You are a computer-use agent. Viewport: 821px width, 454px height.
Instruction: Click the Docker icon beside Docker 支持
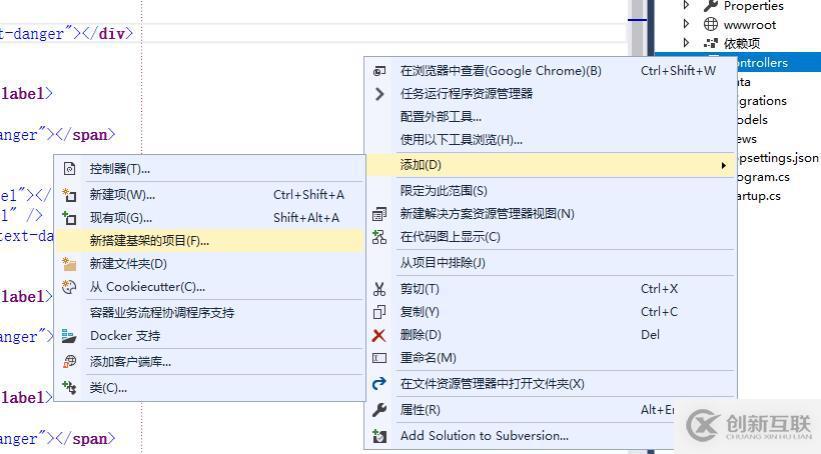pos(69,336)
